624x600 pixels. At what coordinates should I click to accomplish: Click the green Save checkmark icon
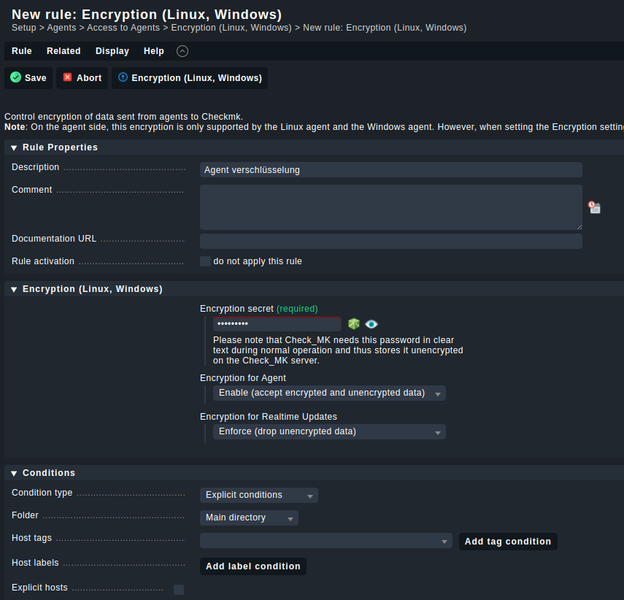tap(16, 77)
